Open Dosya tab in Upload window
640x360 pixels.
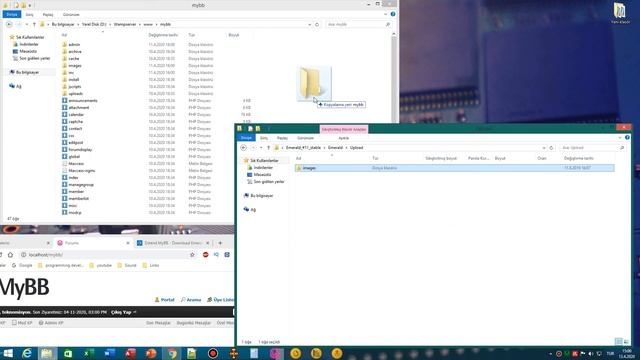246,138
